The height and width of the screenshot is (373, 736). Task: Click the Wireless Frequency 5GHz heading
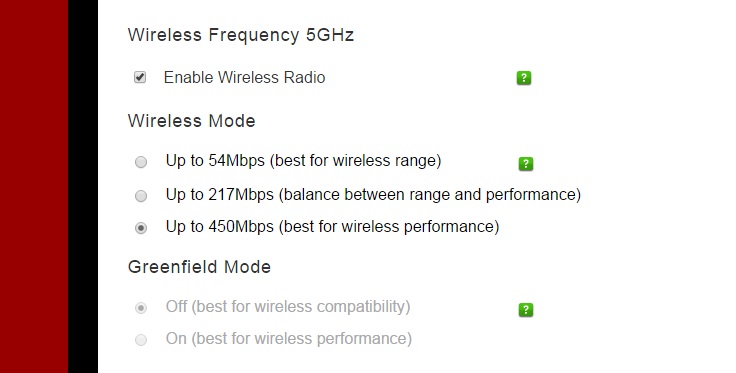241,35
